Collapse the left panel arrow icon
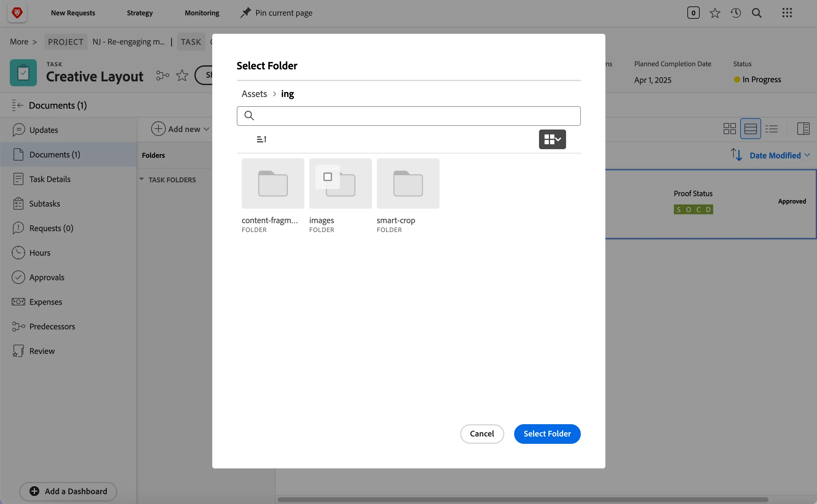Image resolution: width=817 pixels, height=504 pixels. pyautogui.click(x=17, y=105)
